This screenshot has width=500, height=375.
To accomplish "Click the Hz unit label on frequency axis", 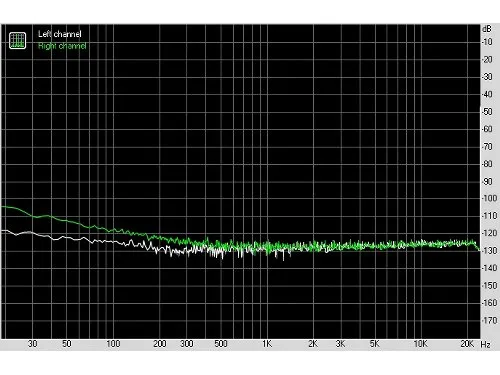I will point(485,345).
